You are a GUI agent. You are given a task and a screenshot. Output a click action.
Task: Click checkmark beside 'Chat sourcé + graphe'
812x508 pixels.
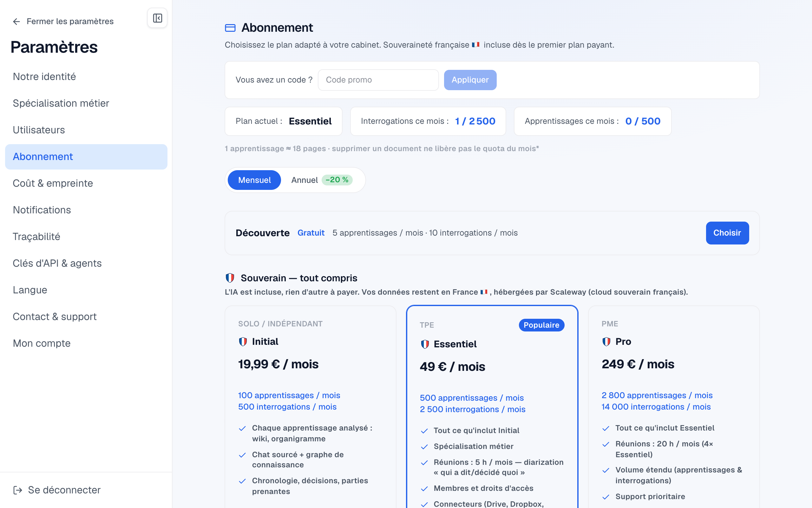[x=242, y=455]
